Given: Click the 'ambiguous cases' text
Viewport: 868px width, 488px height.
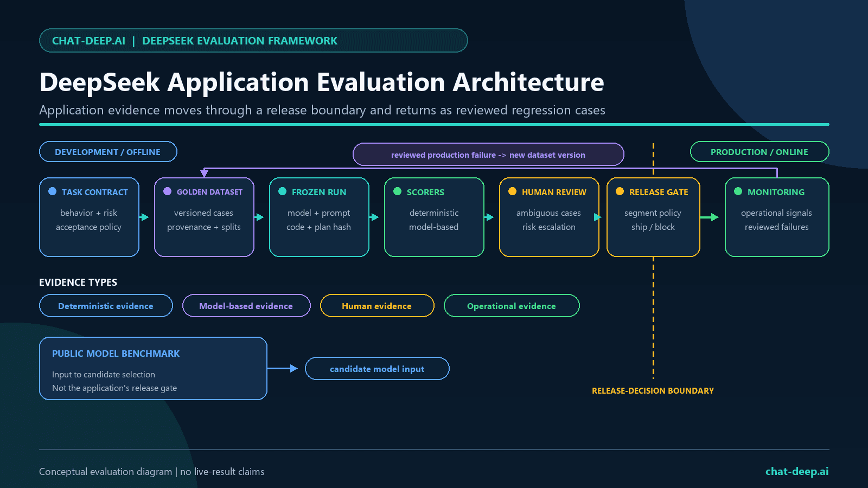Looking at the screenshot, I should [x=548, y=213].
